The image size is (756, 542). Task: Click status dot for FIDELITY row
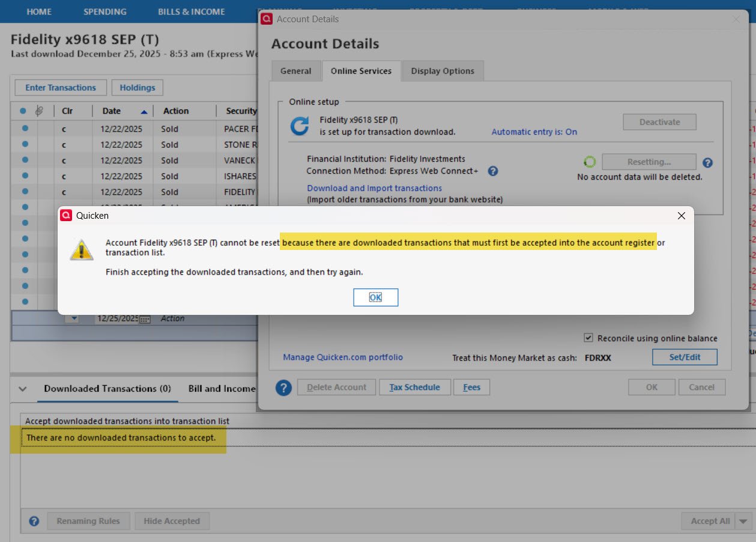pos(25,191)
